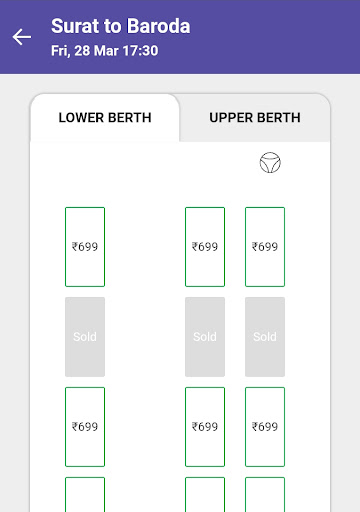Select the LOWER BERTH tab

point(105,118)
